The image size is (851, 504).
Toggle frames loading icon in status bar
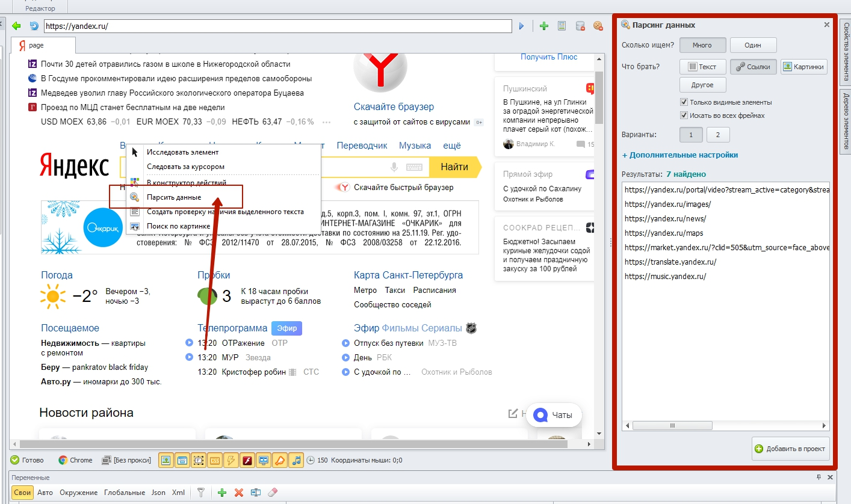[198, 460]
